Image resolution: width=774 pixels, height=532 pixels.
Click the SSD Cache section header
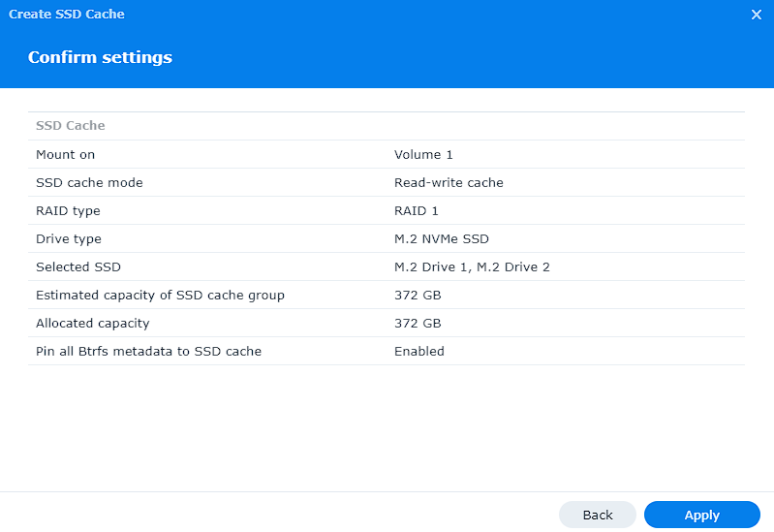(x=70, y=126)
